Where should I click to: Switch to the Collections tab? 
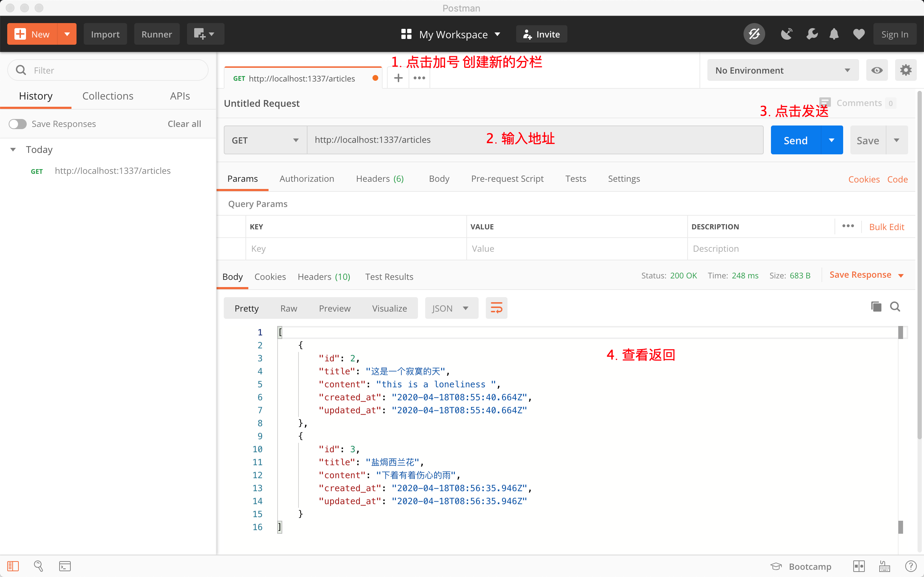[108, 96]
